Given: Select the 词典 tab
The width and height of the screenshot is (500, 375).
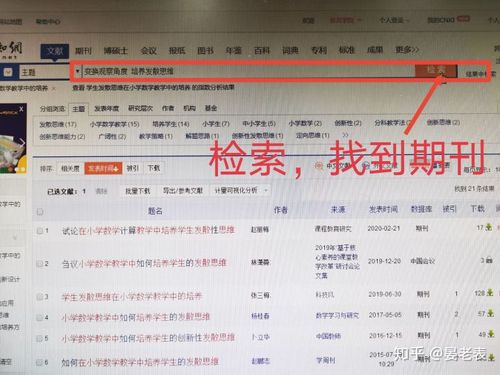Looking at the screenshot, I should (x=290, y=50).
